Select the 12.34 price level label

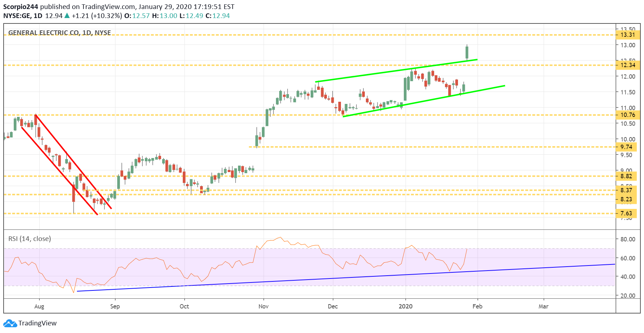pos(628,65)
